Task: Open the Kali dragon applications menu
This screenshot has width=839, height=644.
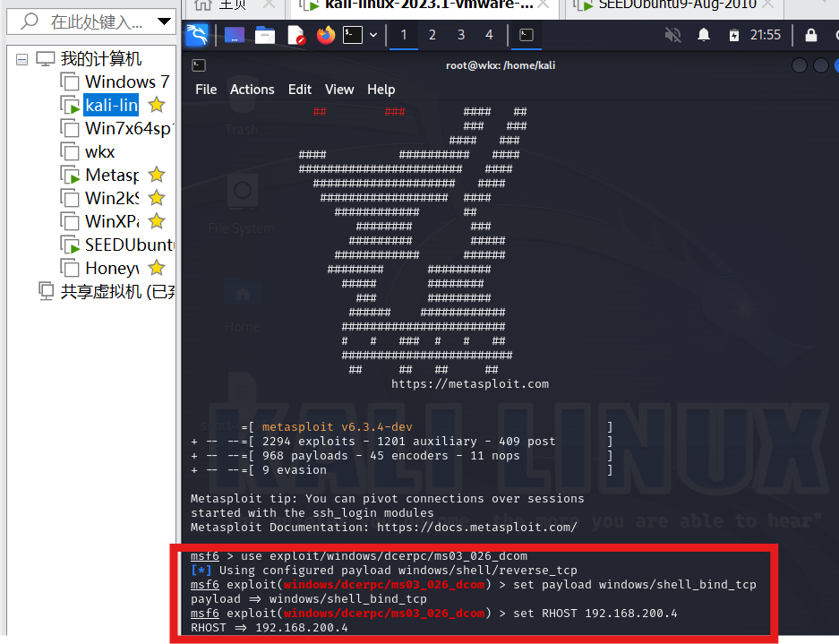Action: click(197, 35)
